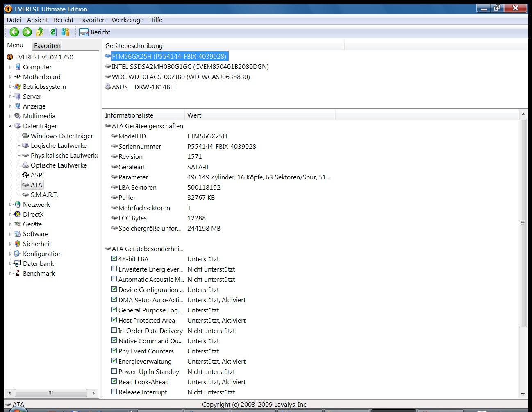Viewport: 532px width, 412px height.
Task: Go back with green left arrow
Action: 14,32
